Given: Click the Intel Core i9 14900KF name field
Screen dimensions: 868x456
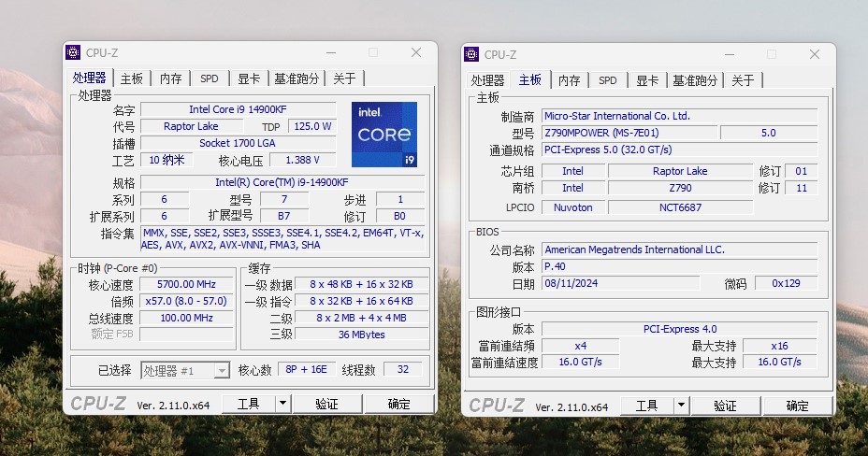Looking at the screenshot, I should pos(238,109).
